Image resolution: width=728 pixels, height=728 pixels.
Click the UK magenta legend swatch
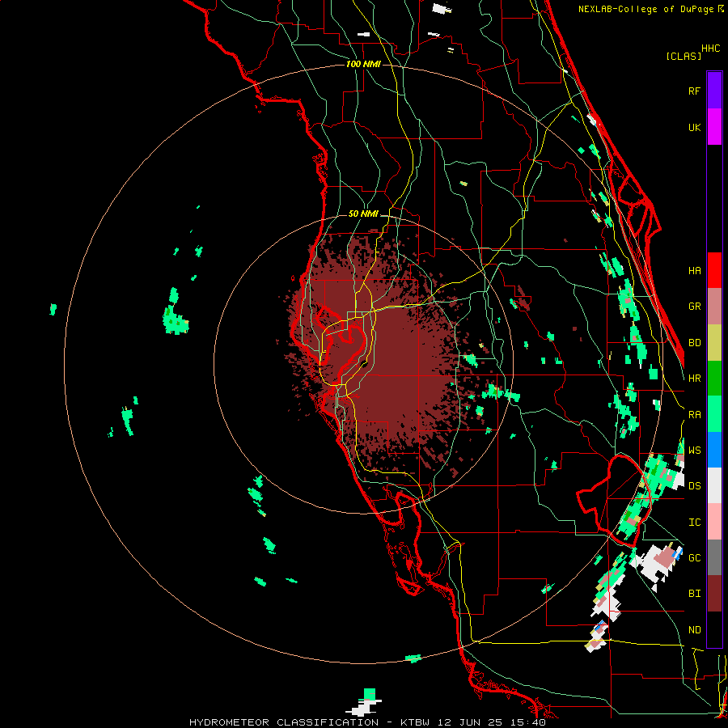pyautogui.click(x=714, y=127)
